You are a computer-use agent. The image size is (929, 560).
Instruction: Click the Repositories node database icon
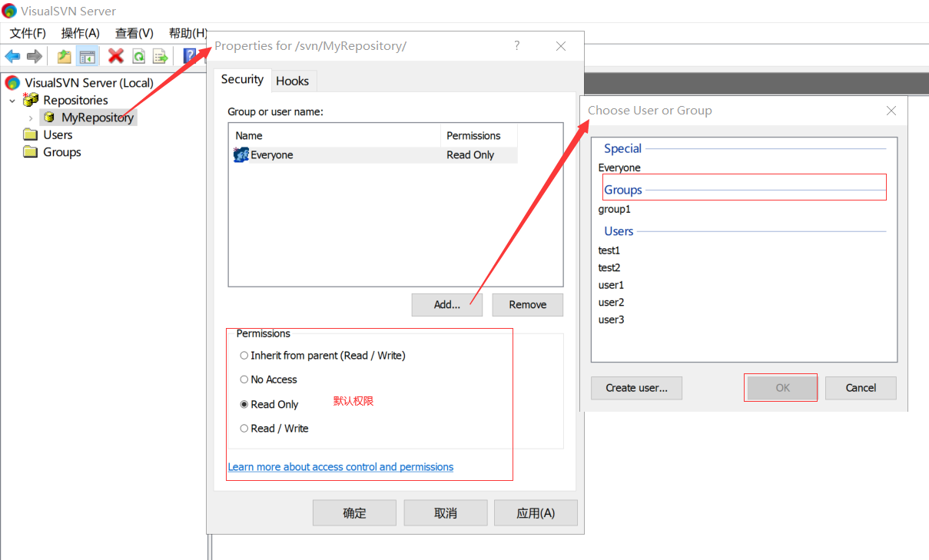tap(31, 100)
